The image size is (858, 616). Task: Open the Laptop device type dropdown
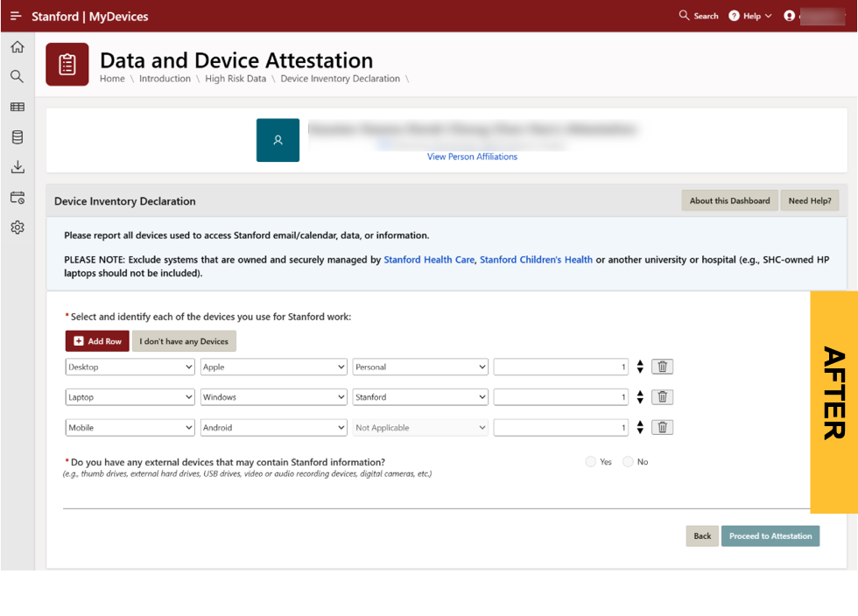(x=130, y=396)
